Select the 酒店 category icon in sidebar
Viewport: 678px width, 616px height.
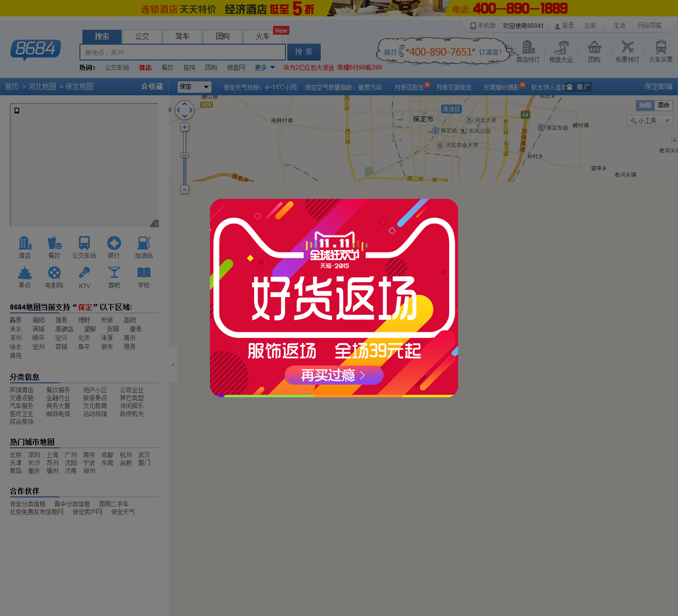[x=25, y=247]
